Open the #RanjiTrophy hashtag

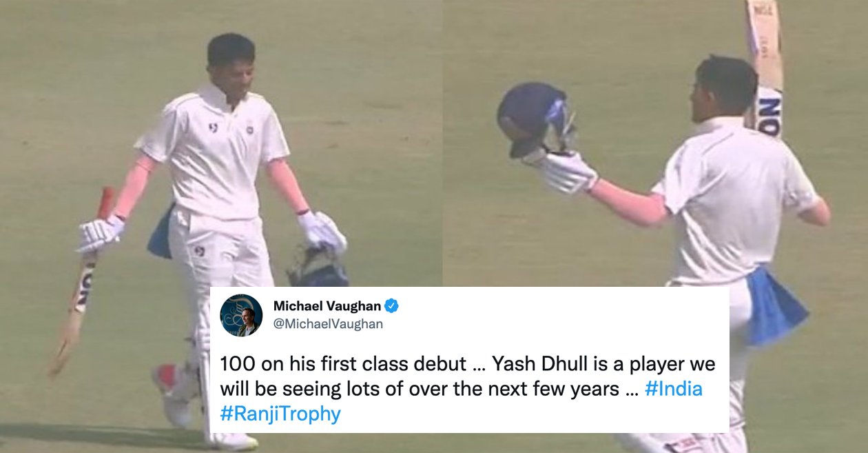(280, 414)
